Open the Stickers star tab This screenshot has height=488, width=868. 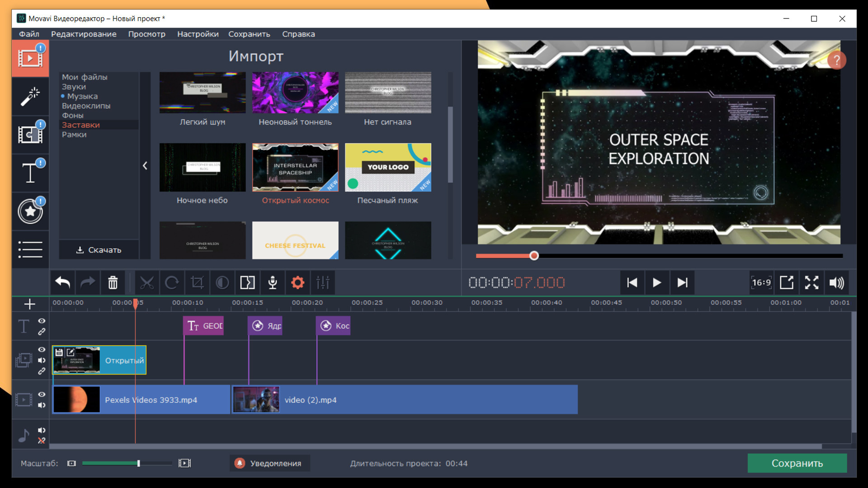coord(30,211)
